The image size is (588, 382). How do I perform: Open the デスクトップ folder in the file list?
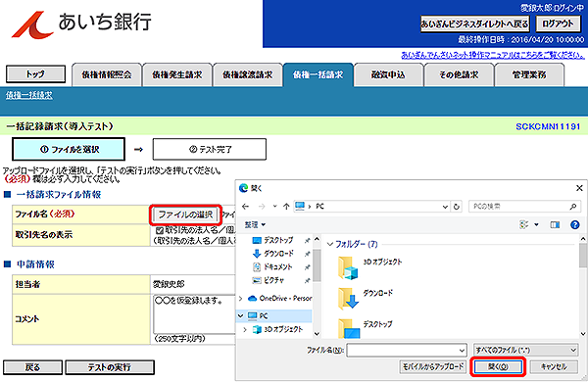366,328
